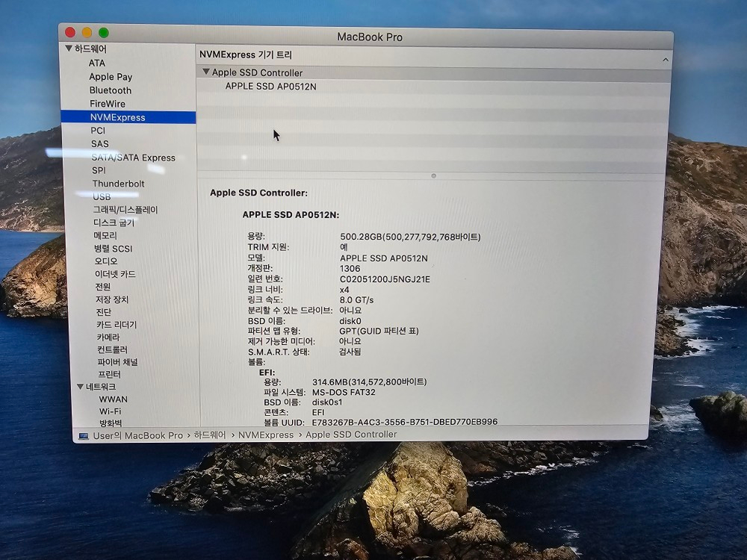Click the split pane divider handle dot
The width and height of the screenshot is (747, 560).
point(433,176)
